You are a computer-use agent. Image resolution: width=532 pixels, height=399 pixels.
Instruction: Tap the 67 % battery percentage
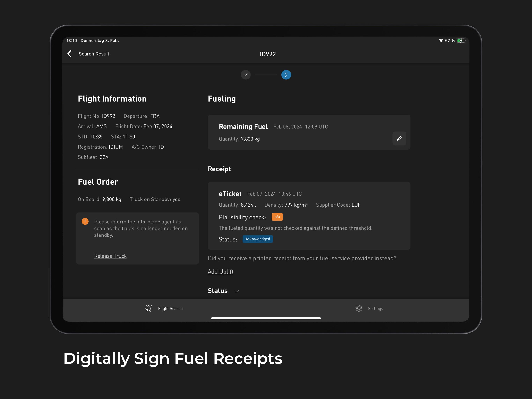pos(450,41)
